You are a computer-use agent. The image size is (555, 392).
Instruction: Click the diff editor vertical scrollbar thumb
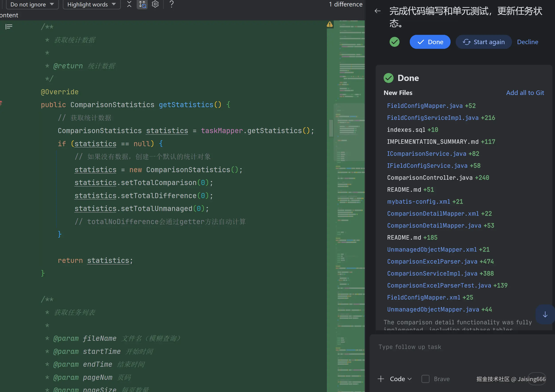[x=331, y=128]
